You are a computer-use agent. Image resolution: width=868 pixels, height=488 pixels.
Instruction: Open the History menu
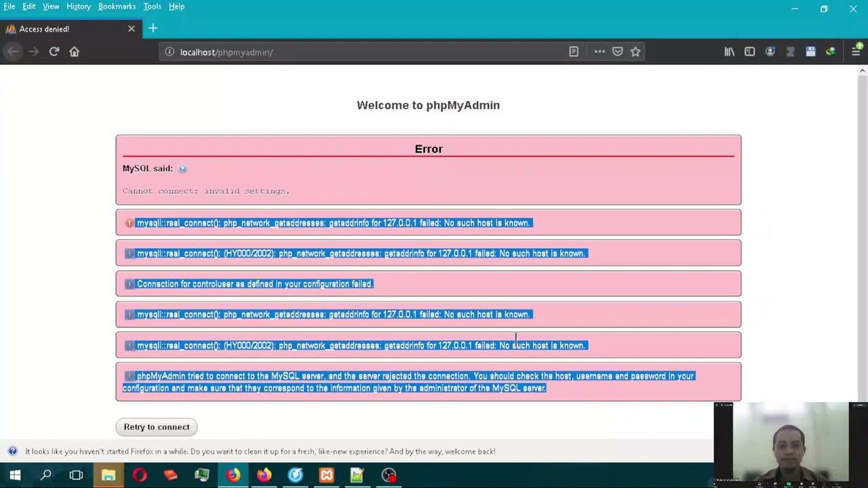click(79, 6)
